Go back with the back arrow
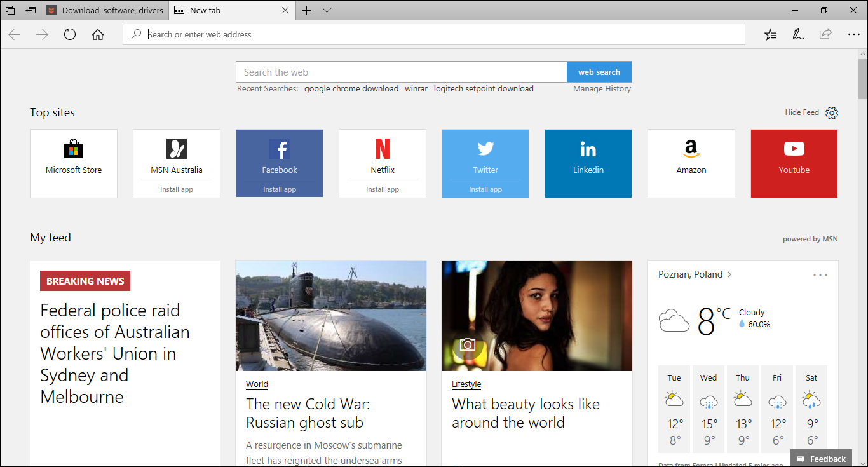Viewport: 868px width, 467px height. point(15,35)
